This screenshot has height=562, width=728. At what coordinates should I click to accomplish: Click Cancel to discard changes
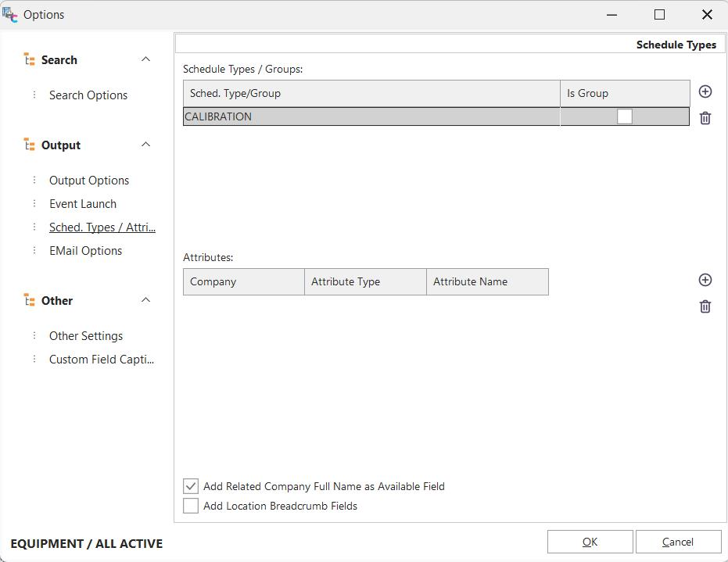pos(678,542)
